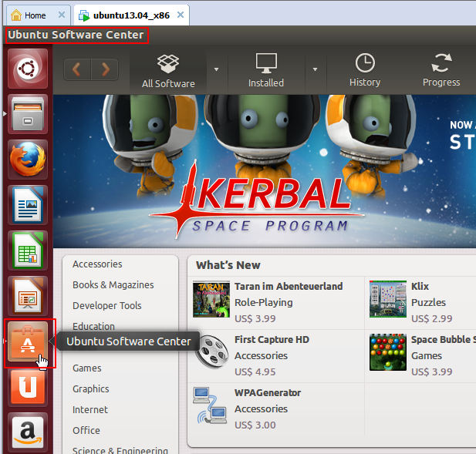Launch LibreOffice Writer from the launcher
476x454 pixels.
(28, 205)
